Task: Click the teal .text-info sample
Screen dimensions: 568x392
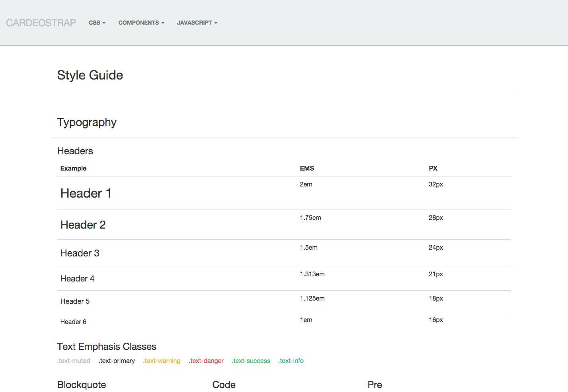Action: click(x=291, y=361)
